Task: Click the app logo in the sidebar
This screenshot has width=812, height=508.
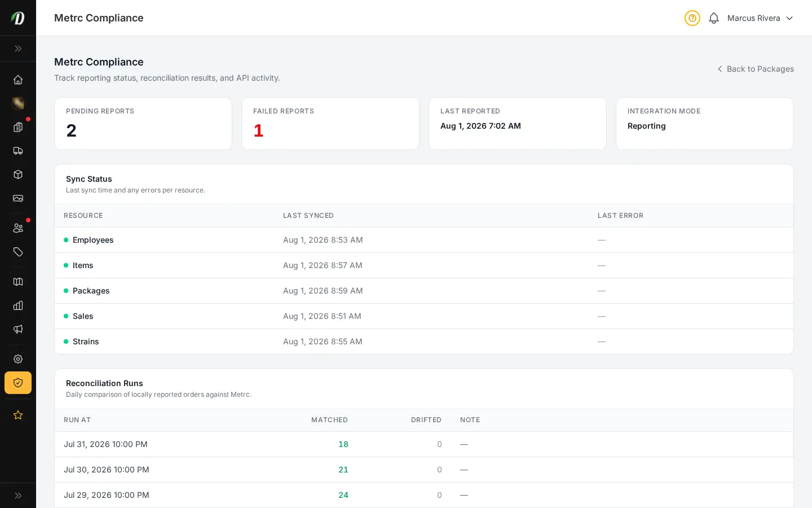Action: [x=18, y=18]
